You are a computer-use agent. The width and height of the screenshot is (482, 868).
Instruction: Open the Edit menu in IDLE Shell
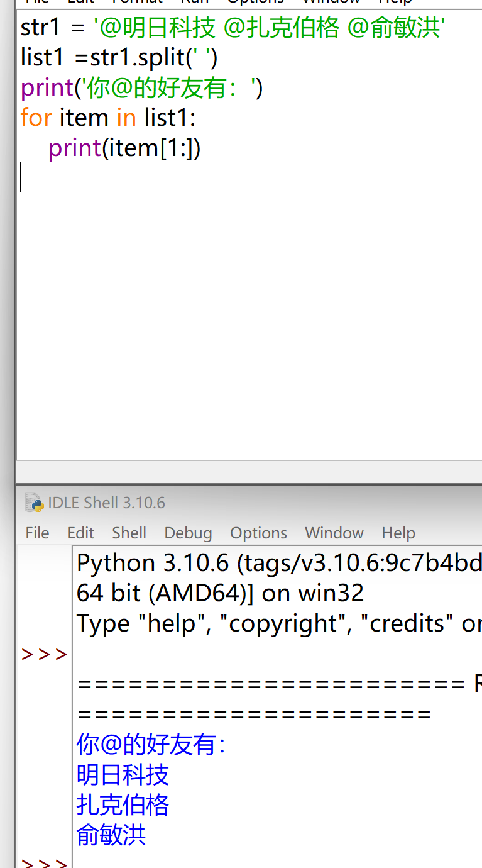click(80, 533)
